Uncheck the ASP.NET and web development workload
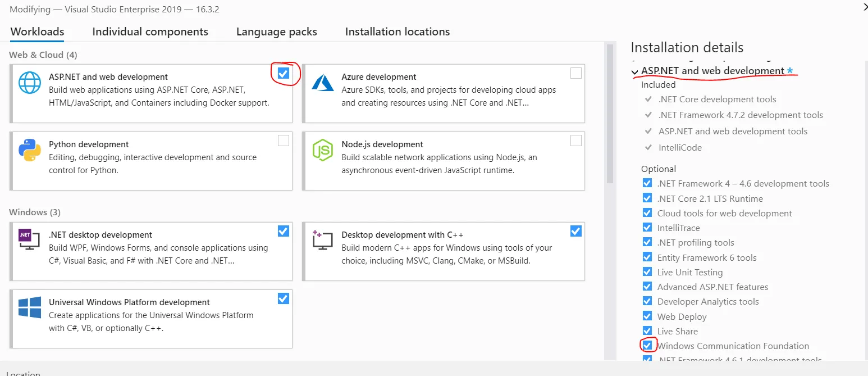 [284, 73]
